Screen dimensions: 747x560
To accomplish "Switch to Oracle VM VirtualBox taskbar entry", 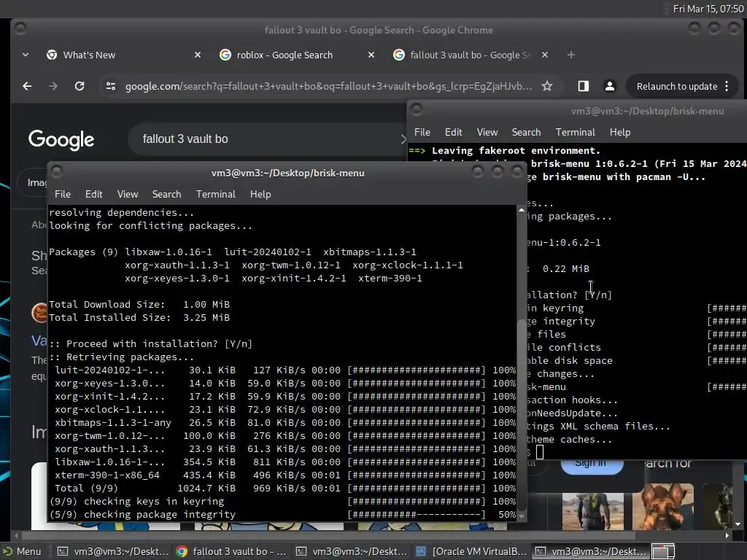I will [x=472, y=551].
